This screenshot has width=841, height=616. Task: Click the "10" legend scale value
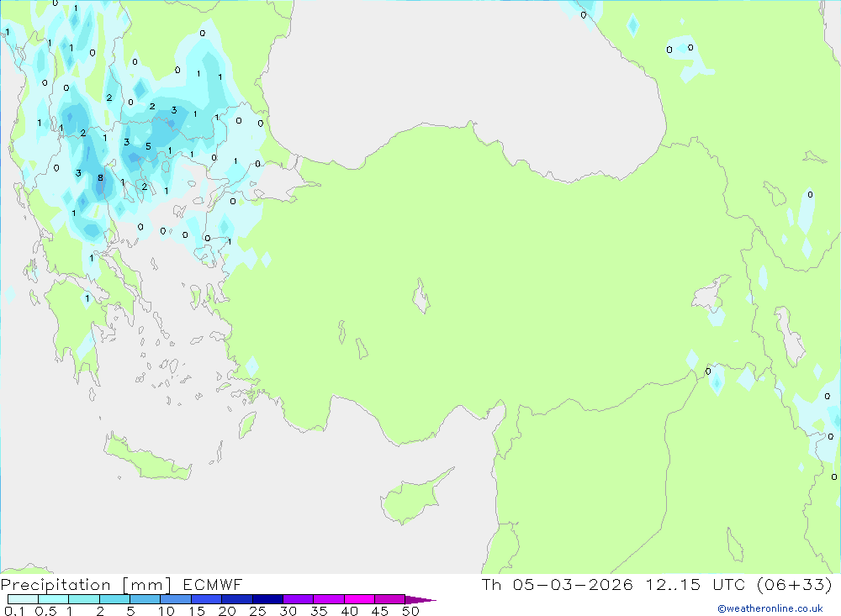167,611
